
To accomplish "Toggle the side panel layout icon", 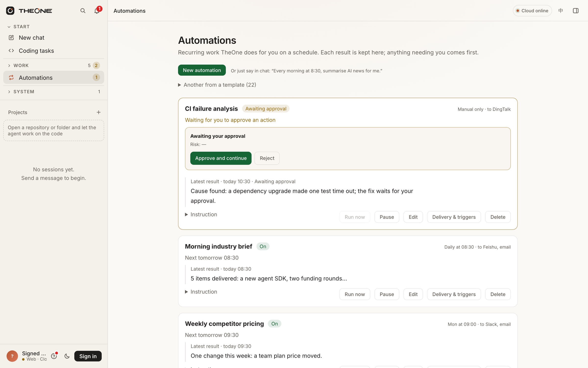I will point(576,11).
